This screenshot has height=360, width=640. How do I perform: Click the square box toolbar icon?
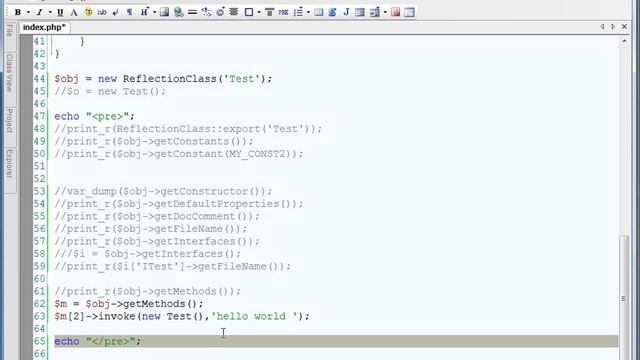[x=249, y=12]
